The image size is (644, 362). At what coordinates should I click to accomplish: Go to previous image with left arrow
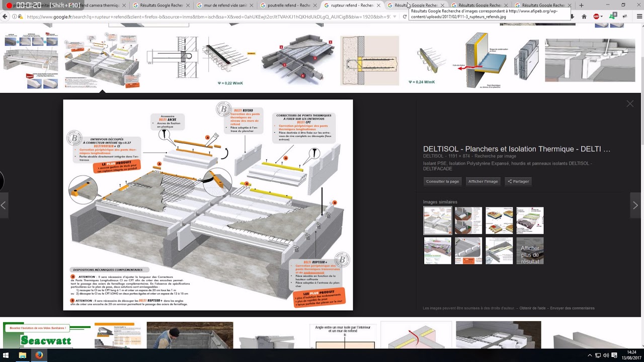[4, 205]
